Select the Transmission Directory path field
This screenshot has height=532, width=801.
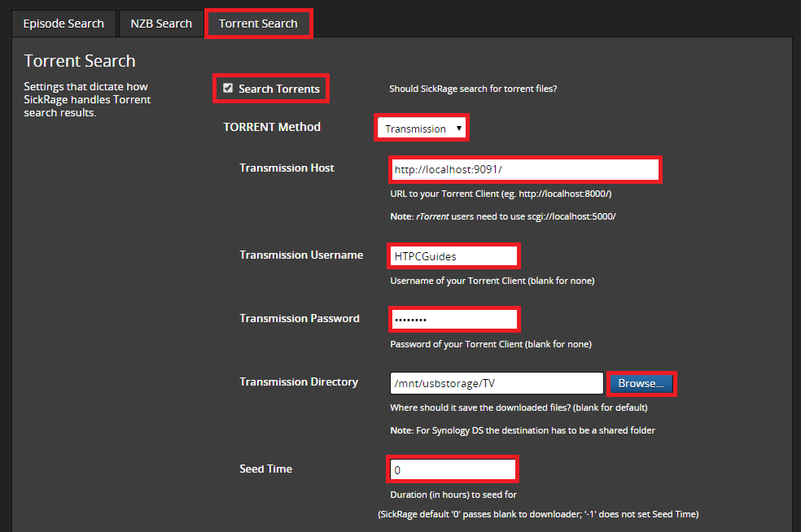click(497, 383)
